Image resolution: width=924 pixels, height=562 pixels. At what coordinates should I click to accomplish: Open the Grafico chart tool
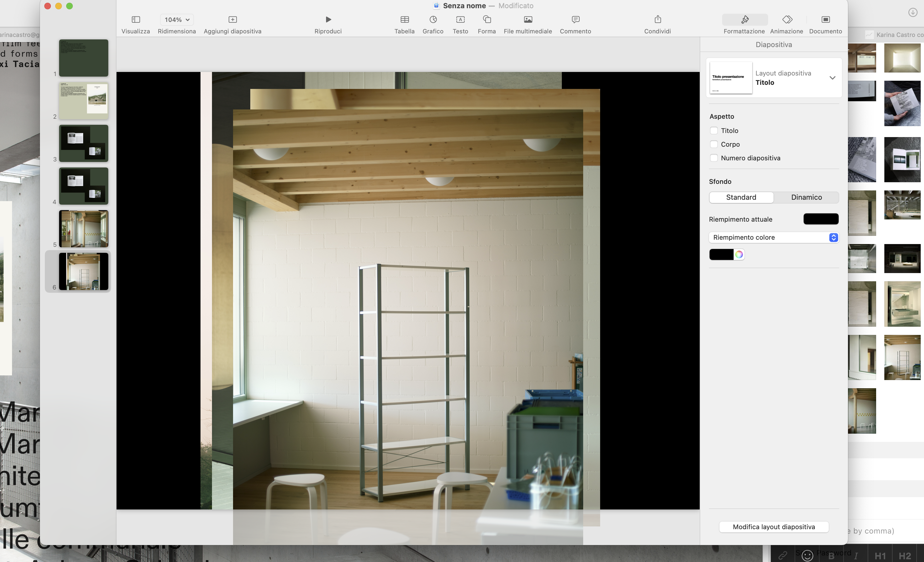tap(433, 19)
